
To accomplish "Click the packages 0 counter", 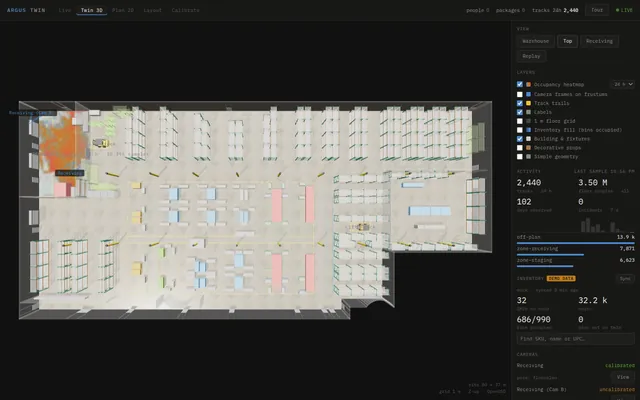I will [510, 10].
